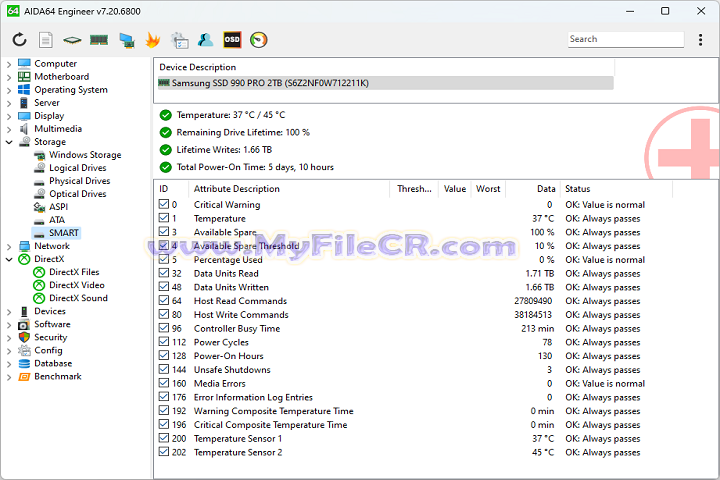The width and height of the screenshot is (720, 480).
Task: Expand the Devices node arrow
Action: (x=9, y=311)
